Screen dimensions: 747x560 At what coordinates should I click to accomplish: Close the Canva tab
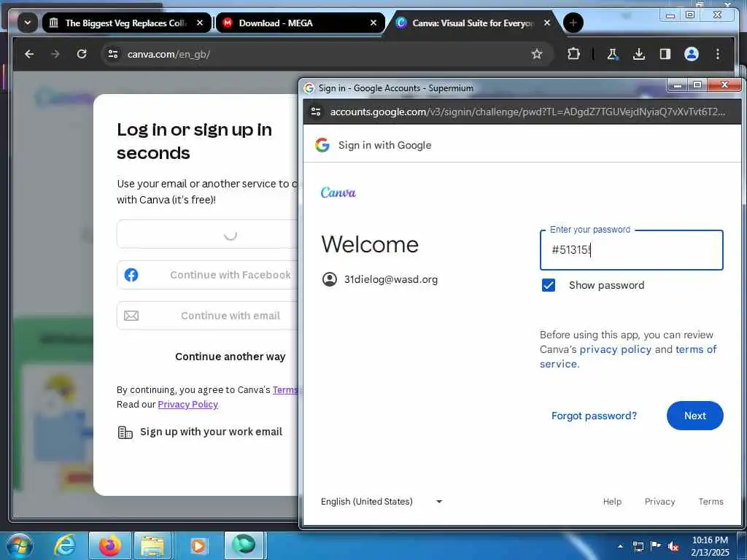pyautogui.click(x=547, y=23)
